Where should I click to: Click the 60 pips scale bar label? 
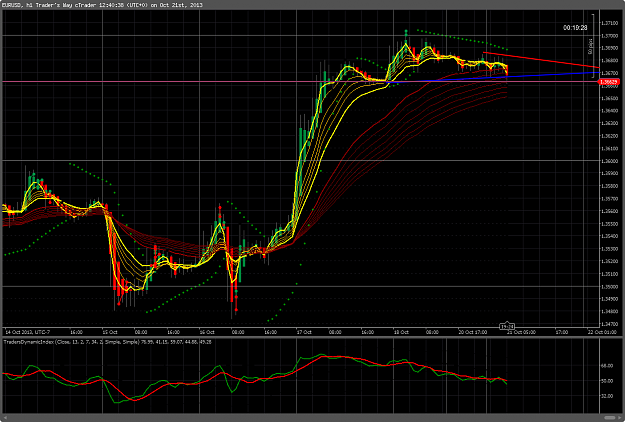tap(590, 46)
